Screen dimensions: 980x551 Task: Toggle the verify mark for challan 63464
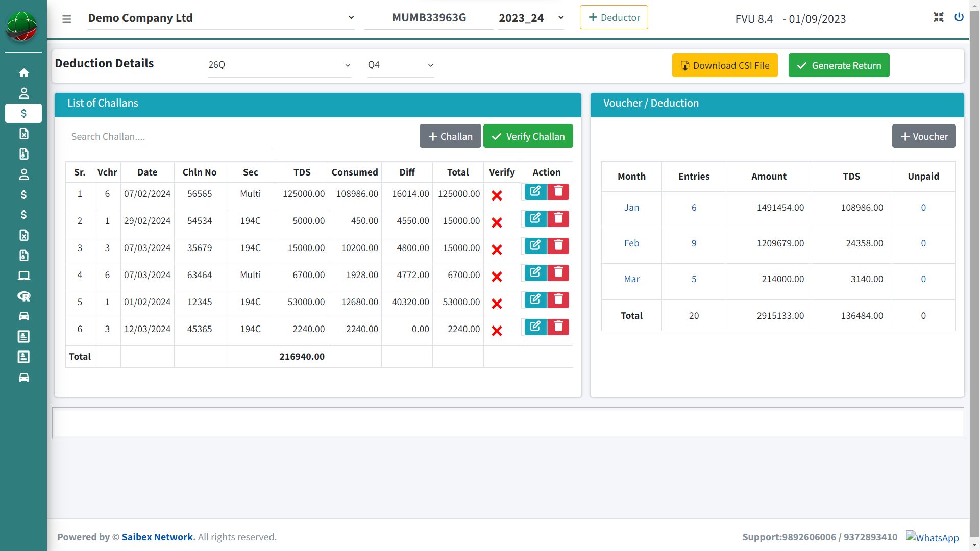(x=497, y=277)
